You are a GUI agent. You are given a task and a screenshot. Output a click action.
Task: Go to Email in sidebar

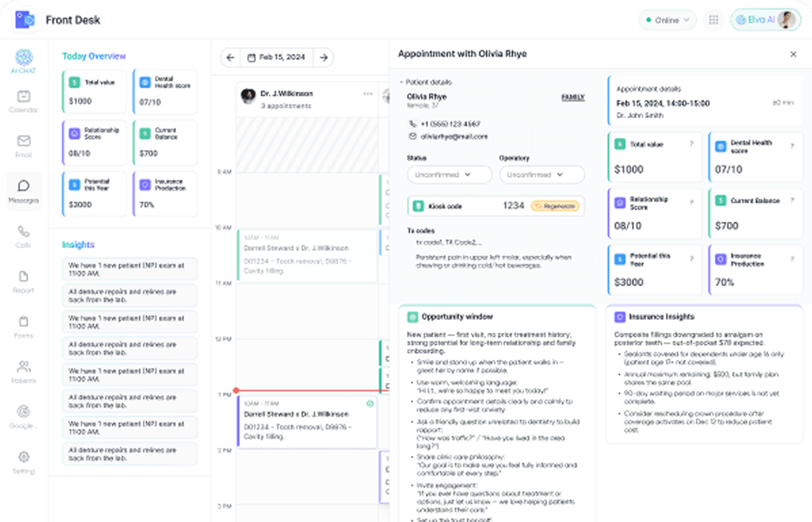(24, 146)
